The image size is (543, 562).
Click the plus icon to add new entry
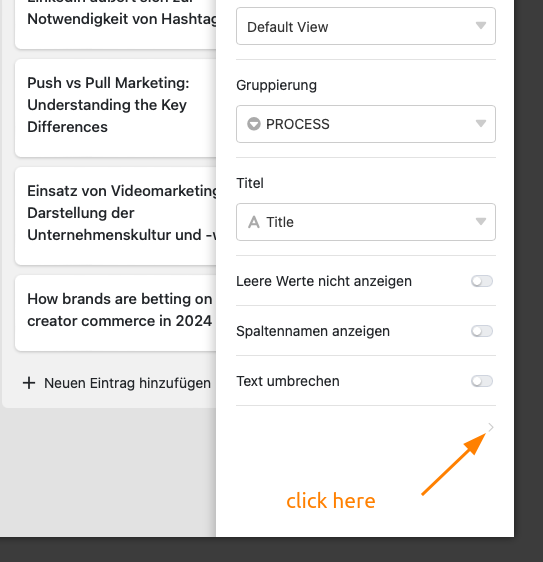pos(29,383)
